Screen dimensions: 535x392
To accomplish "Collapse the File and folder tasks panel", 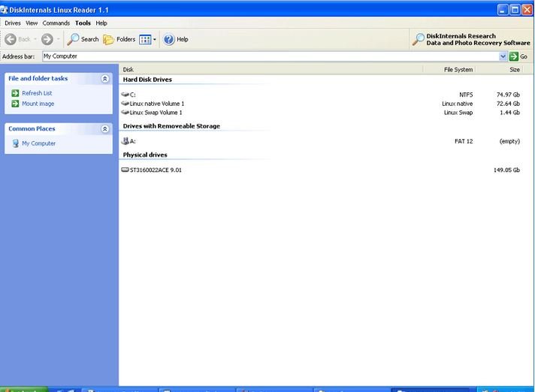I will click(105, 79).
